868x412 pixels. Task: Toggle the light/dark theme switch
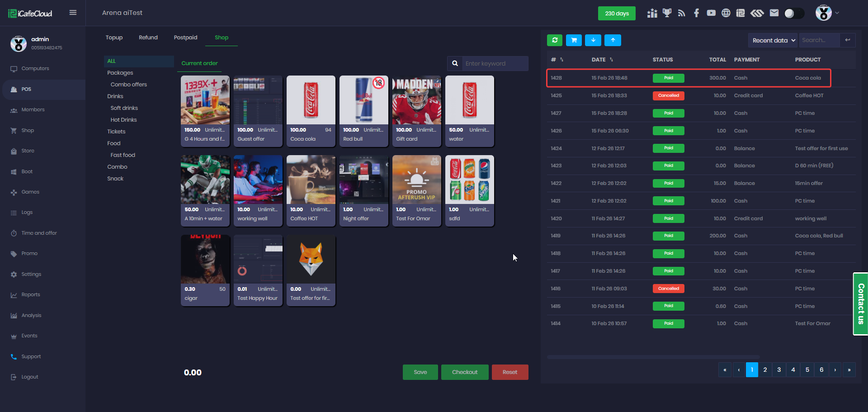click(x=794, y=14)
